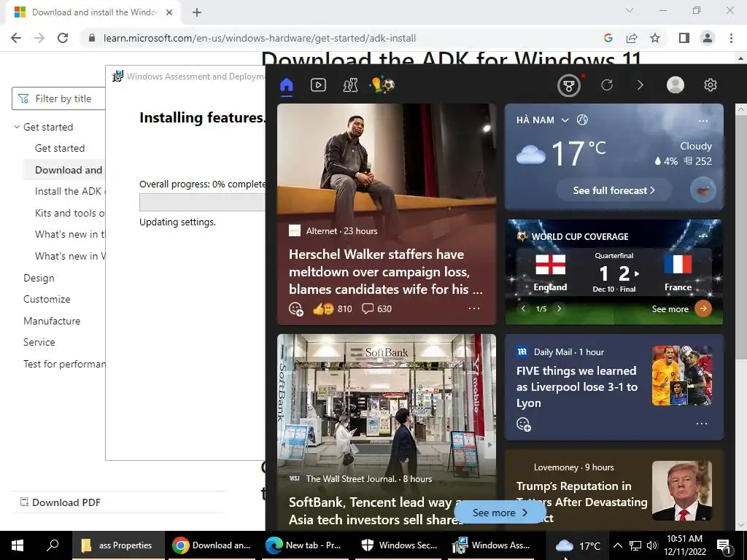Click See full forecast button
The height and width of the screenshot is (560, 747).
614,190
